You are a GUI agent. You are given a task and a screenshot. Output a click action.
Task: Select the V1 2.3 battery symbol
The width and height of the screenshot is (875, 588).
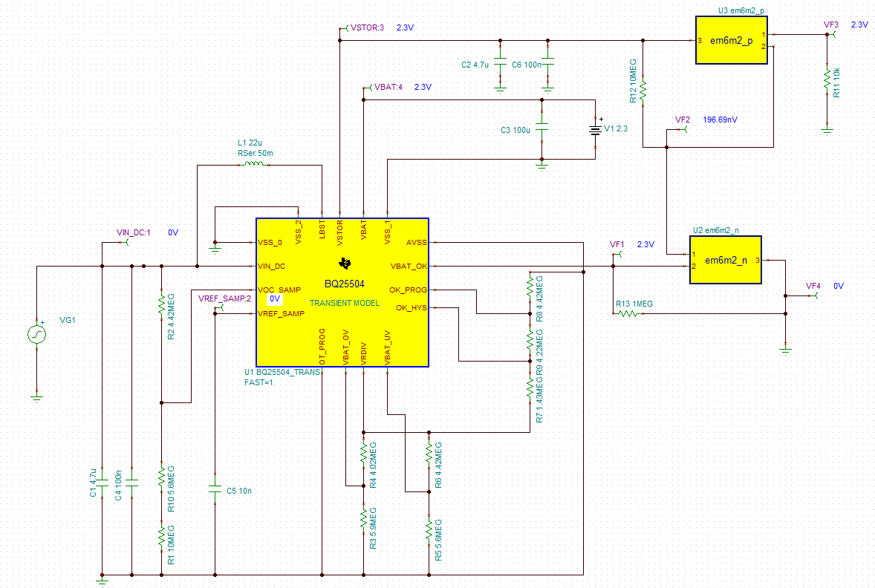point(596,130)
